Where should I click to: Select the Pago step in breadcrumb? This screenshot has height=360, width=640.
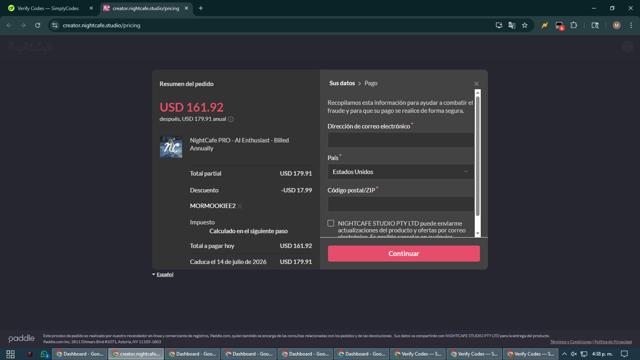coord(371,83)
